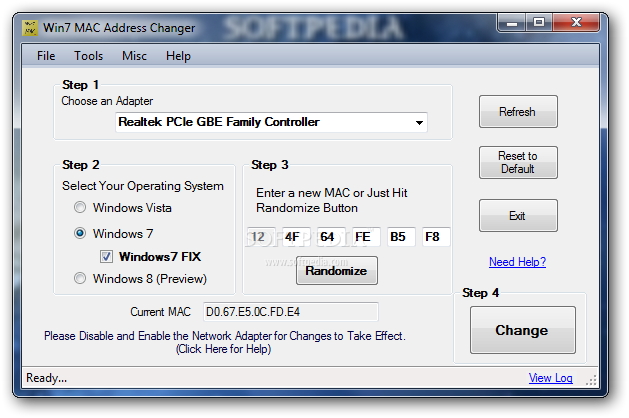Click the Randomize button
Viewport: 629px width, 418px height.
pos(337,271)
